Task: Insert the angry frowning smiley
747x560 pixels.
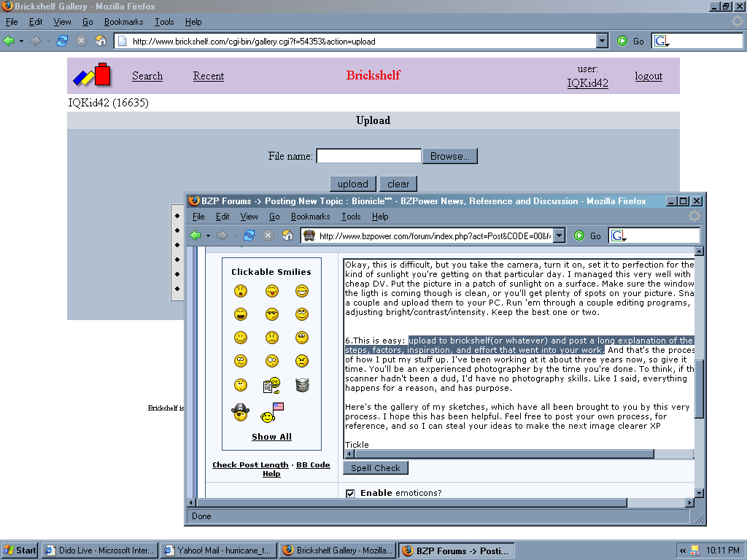Action: click(301, 361)
